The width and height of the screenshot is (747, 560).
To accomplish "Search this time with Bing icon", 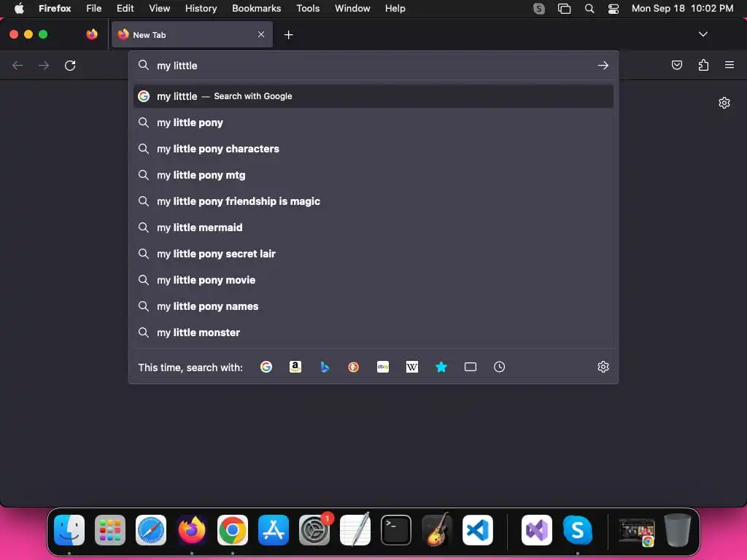I will point(325,367).
